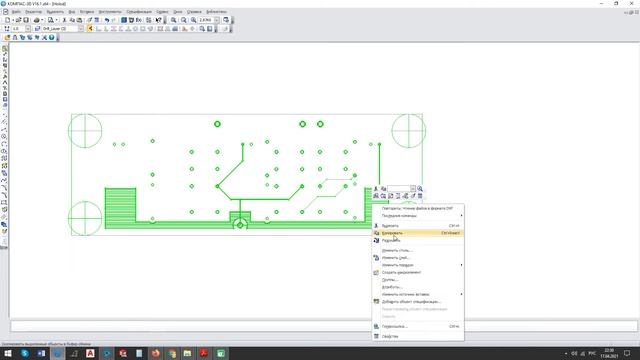
Task: Open the mini toolbar combo box dropdown
Action: coord(413,189)
